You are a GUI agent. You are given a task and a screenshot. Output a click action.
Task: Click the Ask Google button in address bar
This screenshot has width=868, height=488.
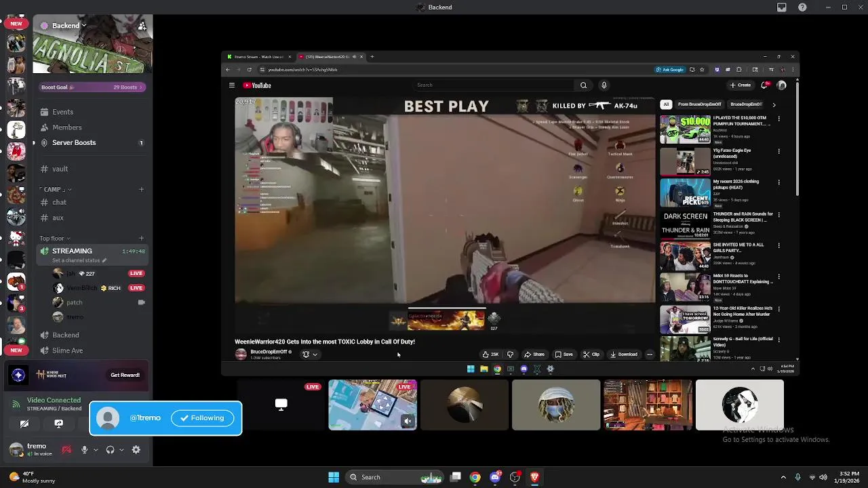click(x=670, y=70)
